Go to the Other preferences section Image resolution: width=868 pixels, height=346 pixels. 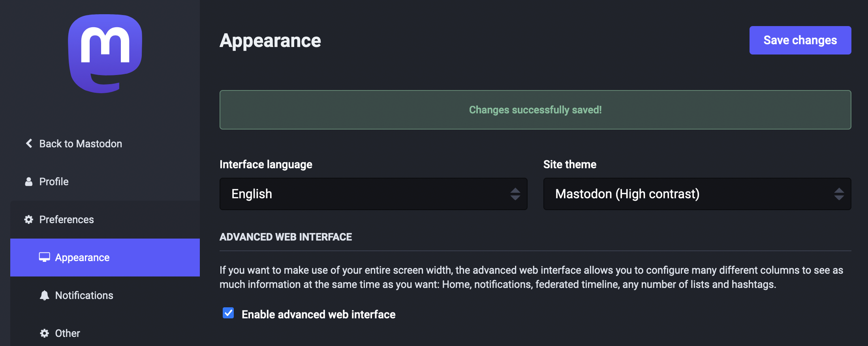click(x=68, y=333)
